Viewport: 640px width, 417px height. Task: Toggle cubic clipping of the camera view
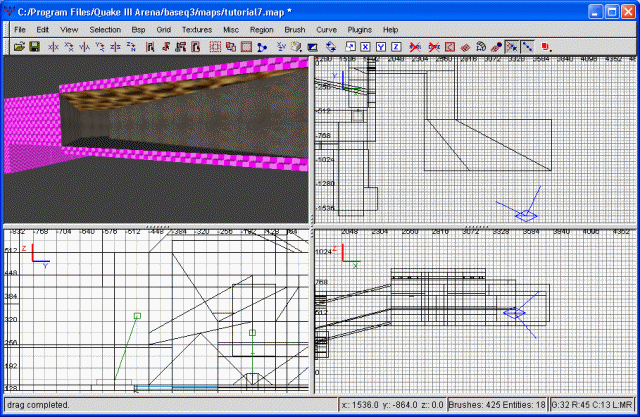[x=312, y=47]
